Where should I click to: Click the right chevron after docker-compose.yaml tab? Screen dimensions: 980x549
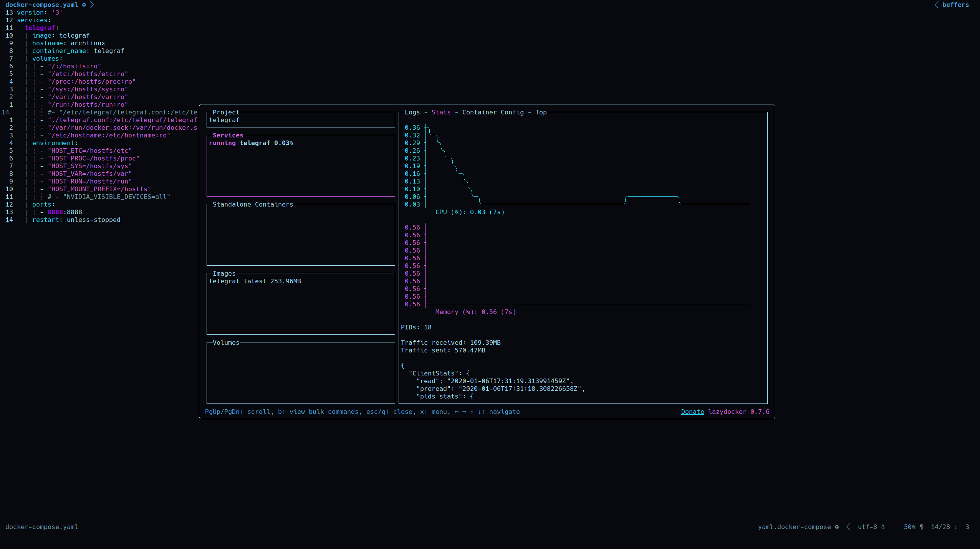click(92, 5)
